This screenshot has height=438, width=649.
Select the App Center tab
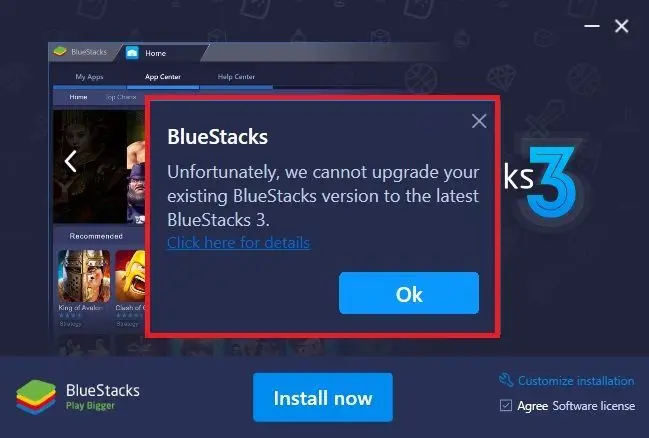163,77
